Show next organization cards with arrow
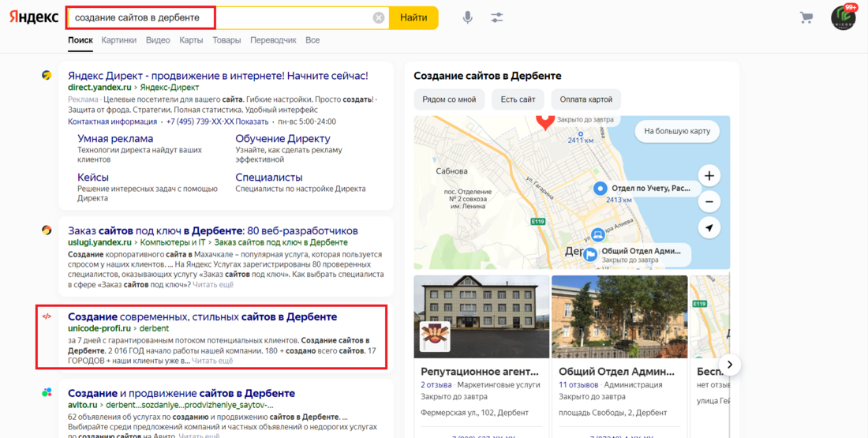The image size is (868, 438). pos(730,365)
